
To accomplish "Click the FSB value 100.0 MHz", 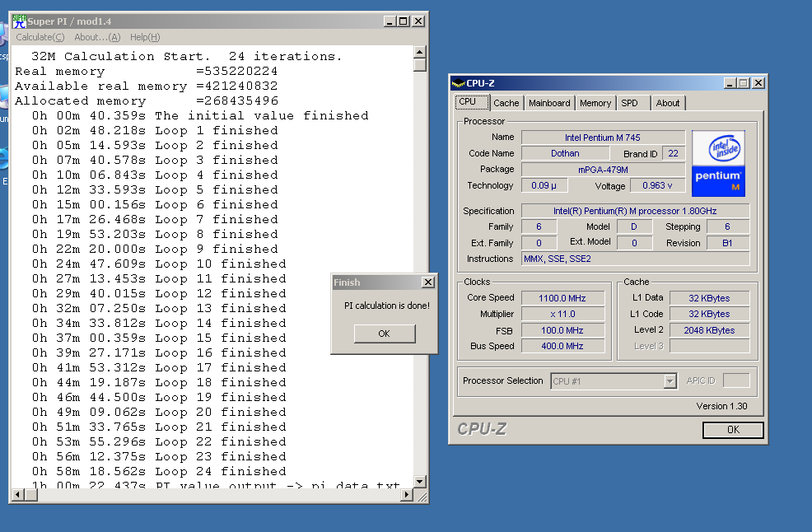I will [x=562, y=330].
